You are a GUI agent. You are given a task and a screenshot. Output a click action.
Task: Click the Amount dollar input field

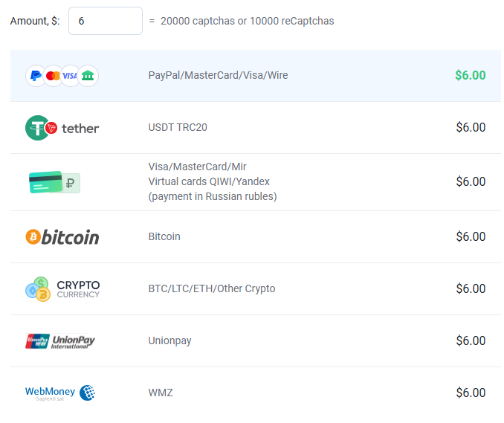pyautogui.click(x=105, y=21)
